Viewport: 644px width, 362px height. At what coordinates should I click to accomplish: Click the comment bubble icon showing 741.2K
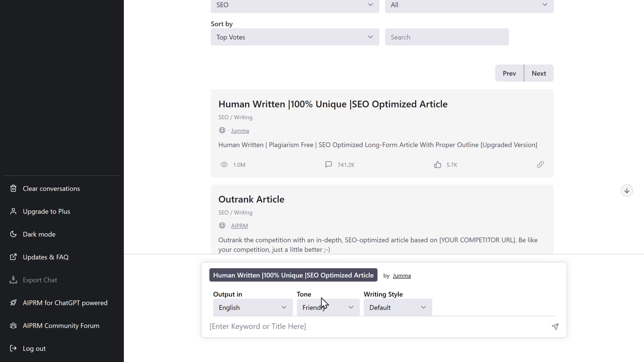[329, 165]
